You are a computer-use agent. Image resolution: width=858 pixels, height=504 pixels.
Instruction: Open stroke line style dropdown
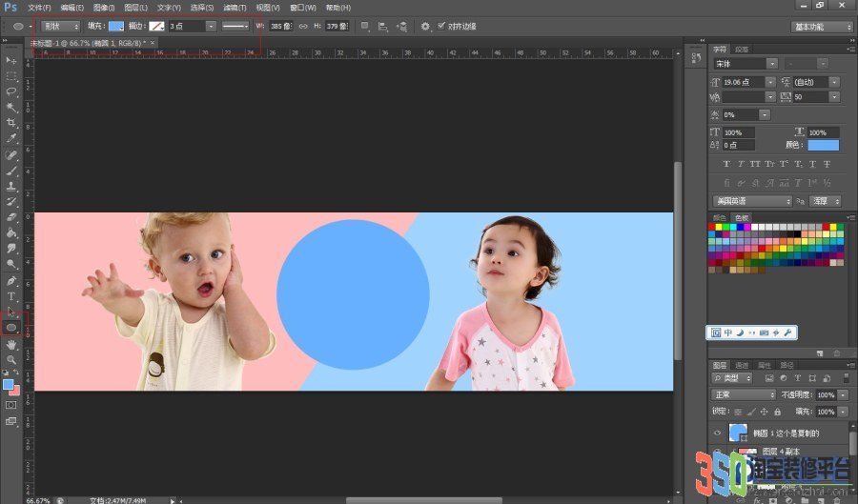(235, 27)
